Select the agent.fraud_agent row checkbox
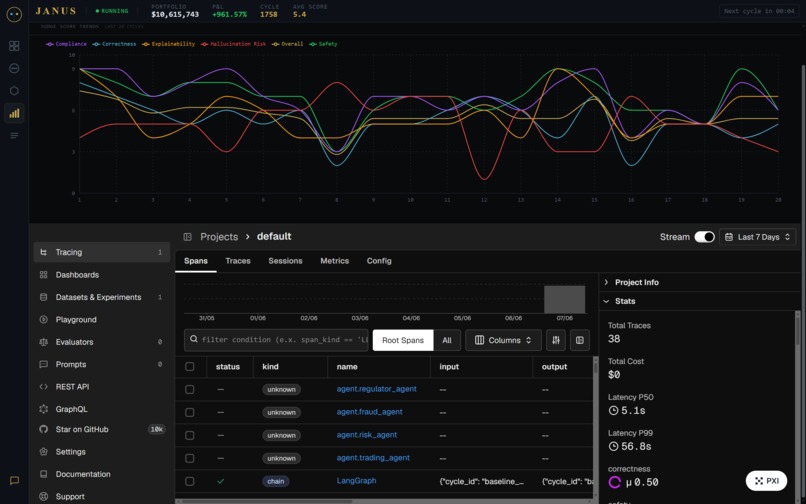806x504 pixels. coord(190,412)
